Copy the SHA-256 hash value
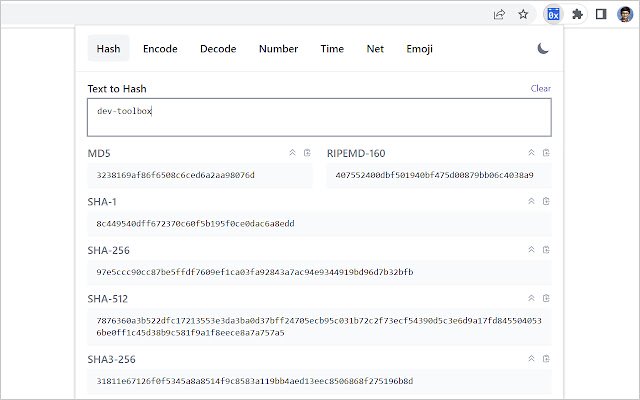 click(546, 249)
